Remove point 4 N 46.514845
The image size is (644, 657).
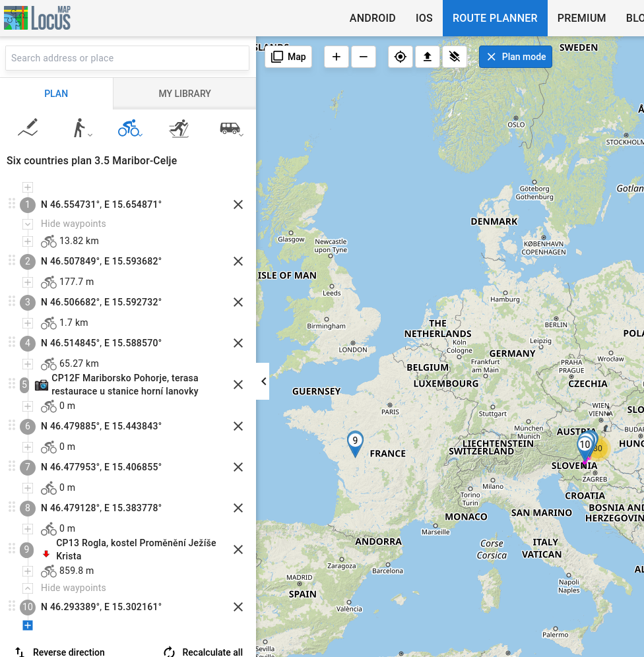[x=238, y=343]
